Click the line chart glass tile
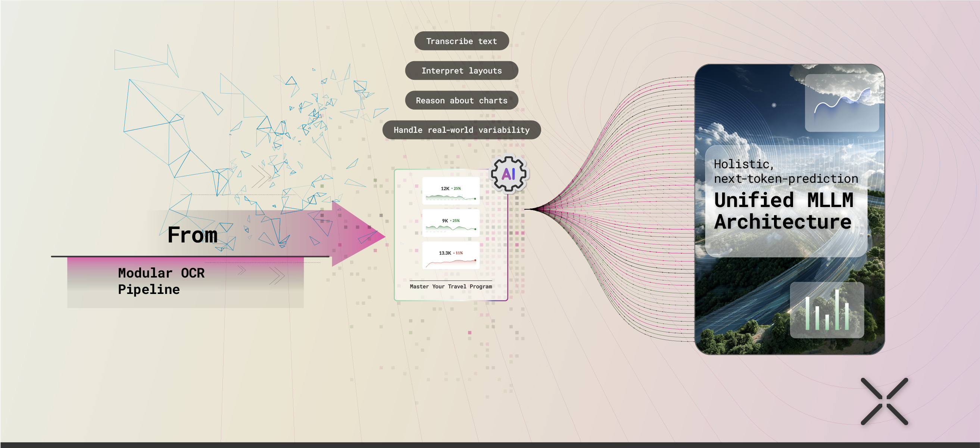This screenshot has width=980, height=448. pos(842,103)
